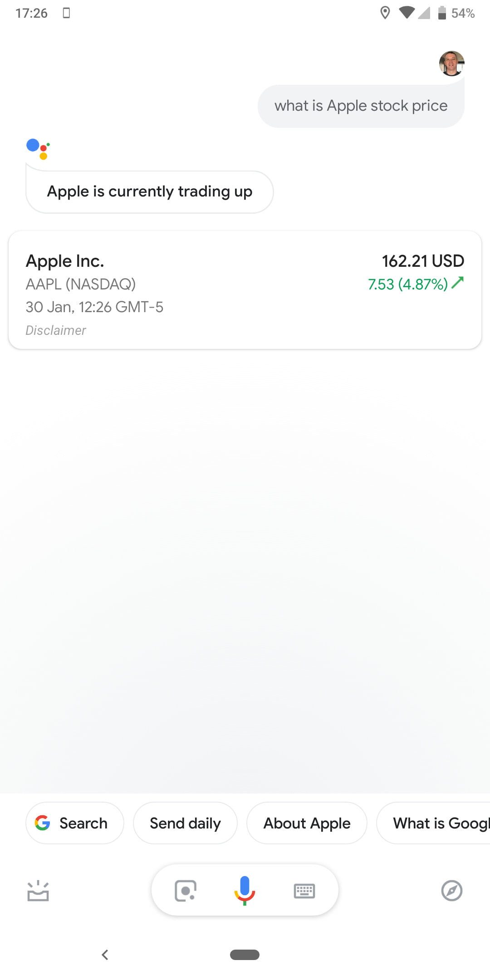Tap the Google Assistant logo
The width and height of the screenshot is (490, 980).
pos(38,149)
